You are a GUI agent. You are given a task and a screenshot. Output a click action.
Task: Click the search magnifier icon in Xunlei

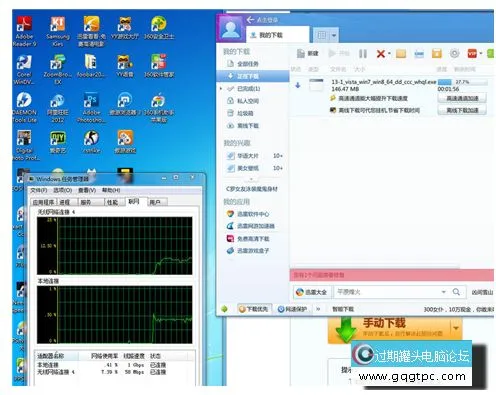pos(456,292)
